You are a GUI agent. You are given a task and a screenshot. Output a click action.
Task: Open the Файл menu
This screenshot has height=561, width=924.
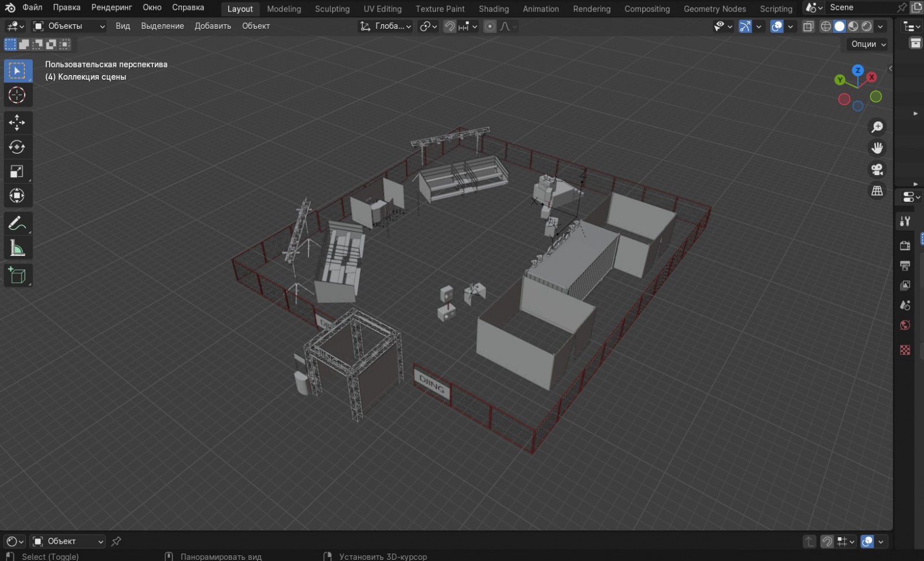tap(32, 8)
